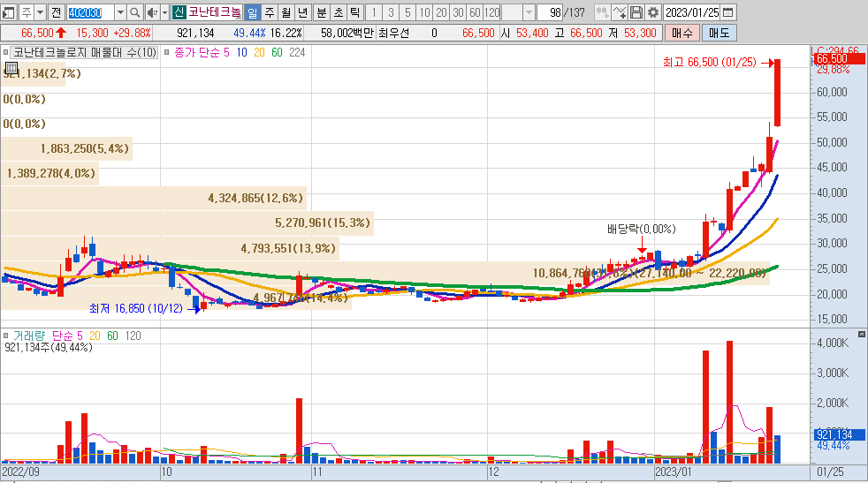The image size is (868, 483).
Task: Click the gray 224 moving average label
Action: [x=297, y=53]
